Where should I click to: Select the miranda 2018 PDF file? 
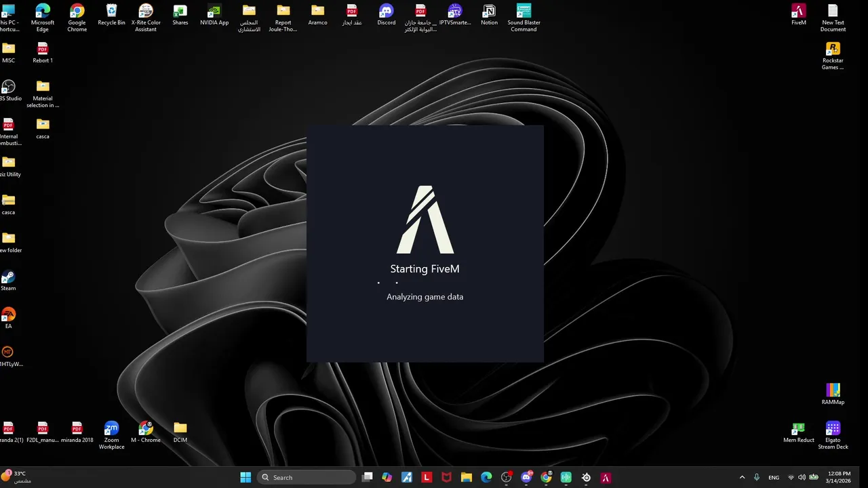click(77, 432)
